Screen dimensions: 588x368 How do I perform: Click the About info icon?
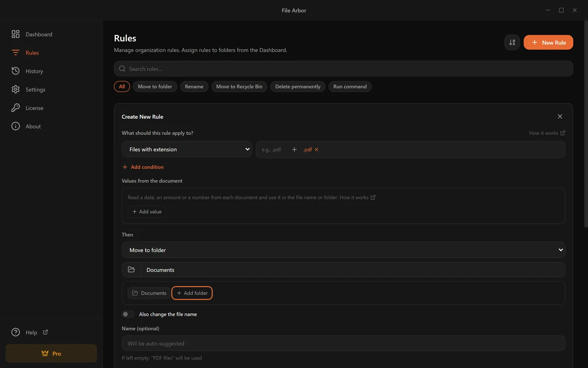(16, 126)
